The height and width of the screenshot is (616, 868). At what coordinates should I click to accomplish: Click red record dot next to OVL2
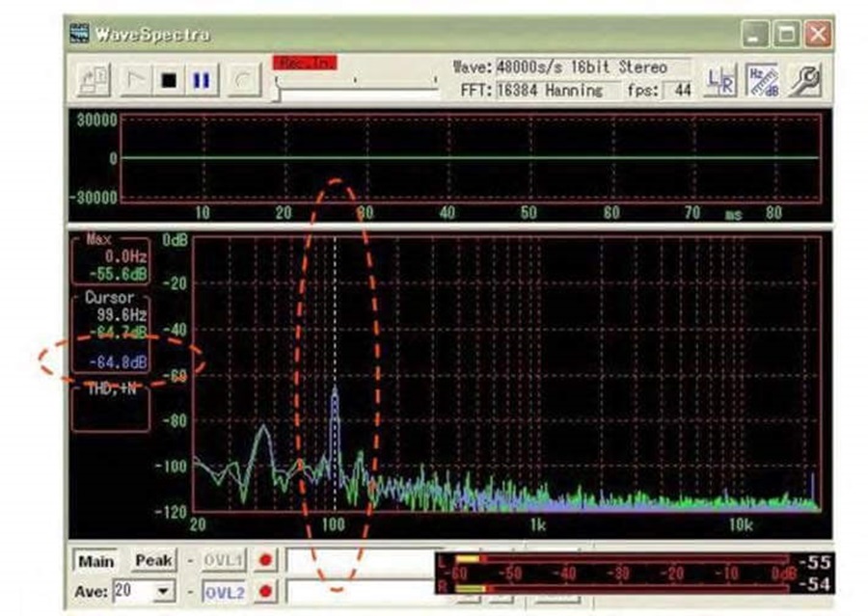click(x=265, y=592)
